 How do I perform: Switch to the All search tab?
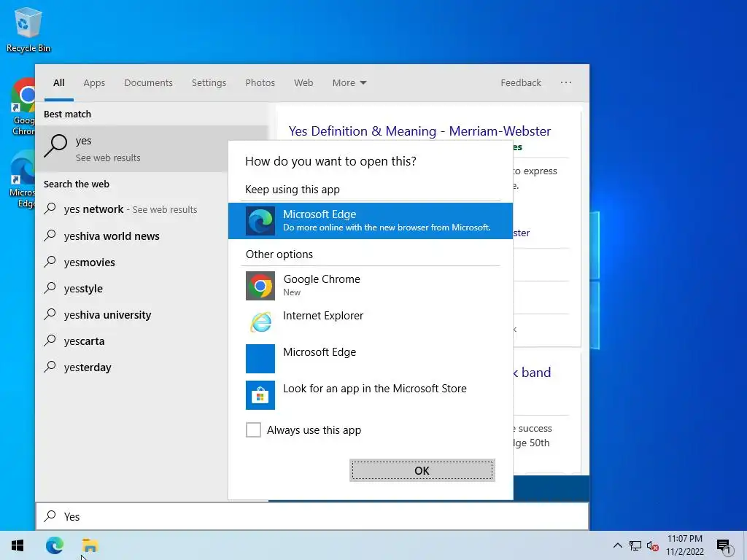pos(59,83)
